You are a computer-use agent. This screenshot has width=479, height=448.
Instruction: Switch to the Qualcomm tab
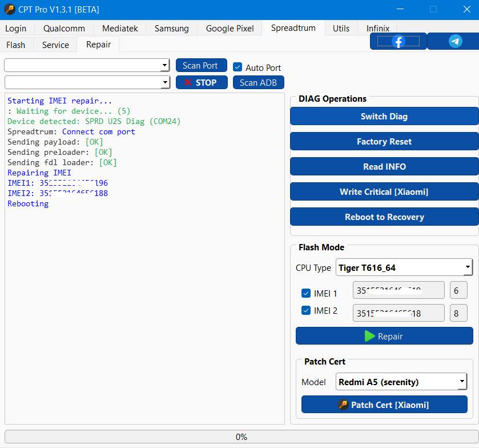point(64,29)
